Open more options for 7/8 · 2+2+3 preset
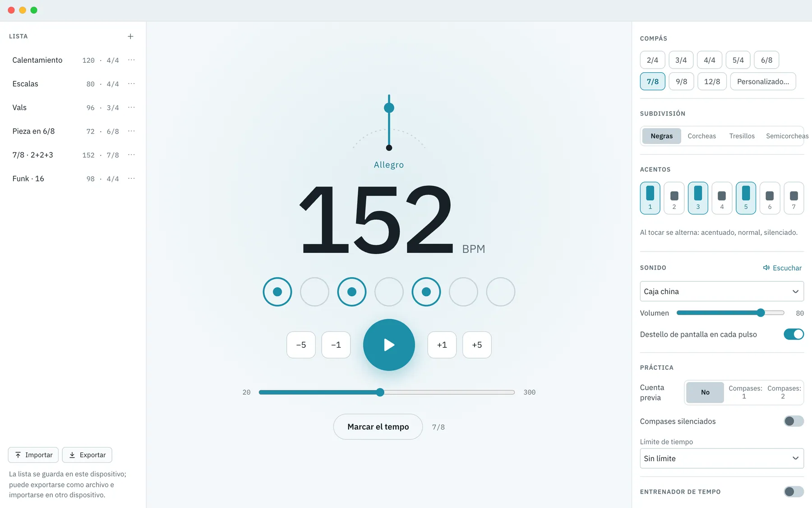Image resolution: width=812 pixels, height=508 pixels. (x=131, y=155)
